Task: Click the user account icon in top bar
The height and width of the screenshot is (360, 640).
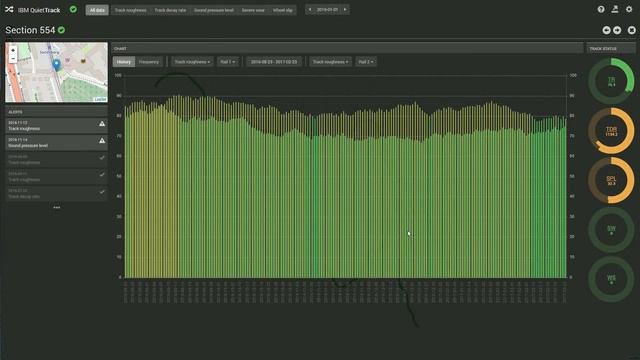Action: click(x=615, y=9)
